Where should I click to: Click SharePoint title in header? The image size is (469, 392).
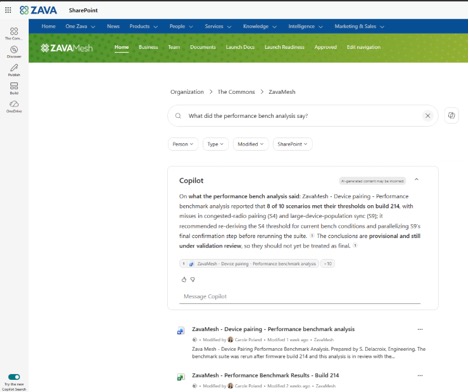pyautogui.click(x=83, y=10)
